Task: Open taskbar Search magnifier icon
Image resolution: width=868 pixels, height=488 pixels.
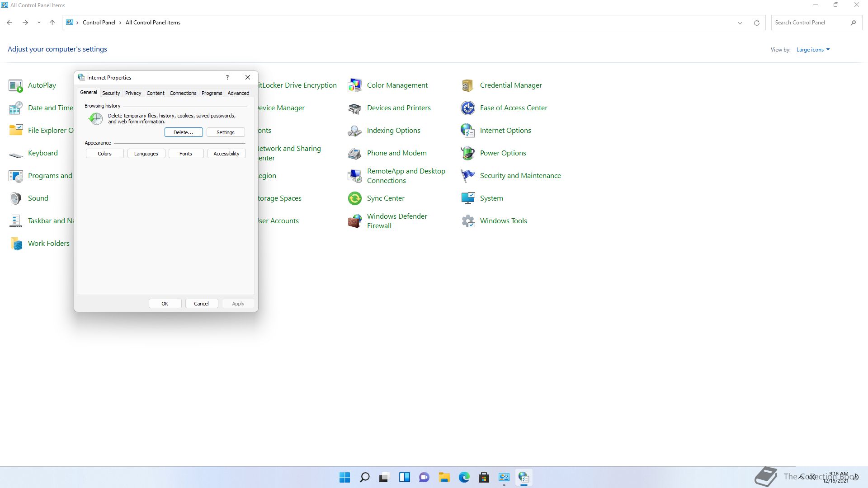Action: pos(364,477)
